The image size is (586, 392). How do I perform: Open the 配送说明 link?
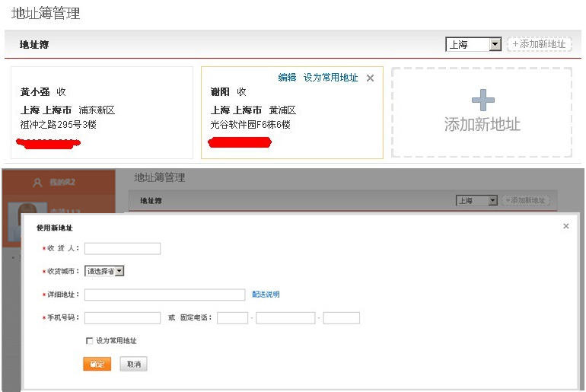coord(266,295)
